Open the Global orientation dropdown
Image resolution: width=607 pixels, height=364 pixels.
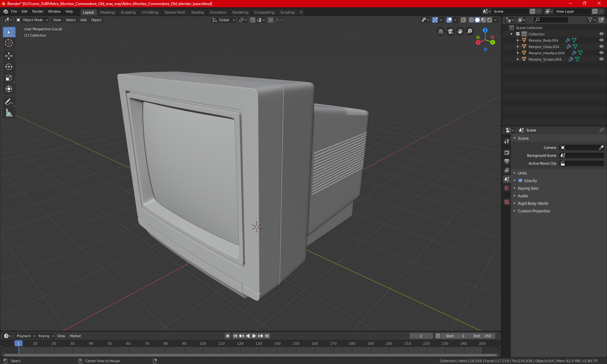[x=224, y=20]
